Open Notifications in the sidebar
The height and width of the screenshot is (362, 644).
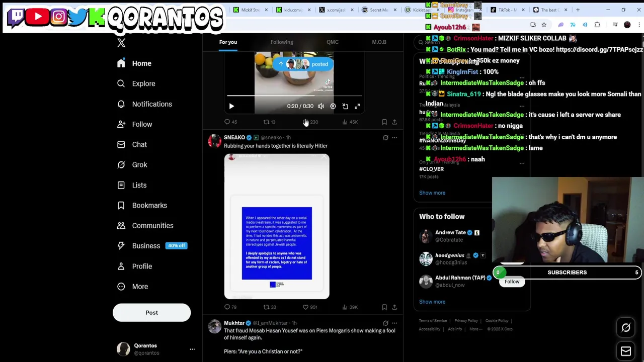(144, 104)
